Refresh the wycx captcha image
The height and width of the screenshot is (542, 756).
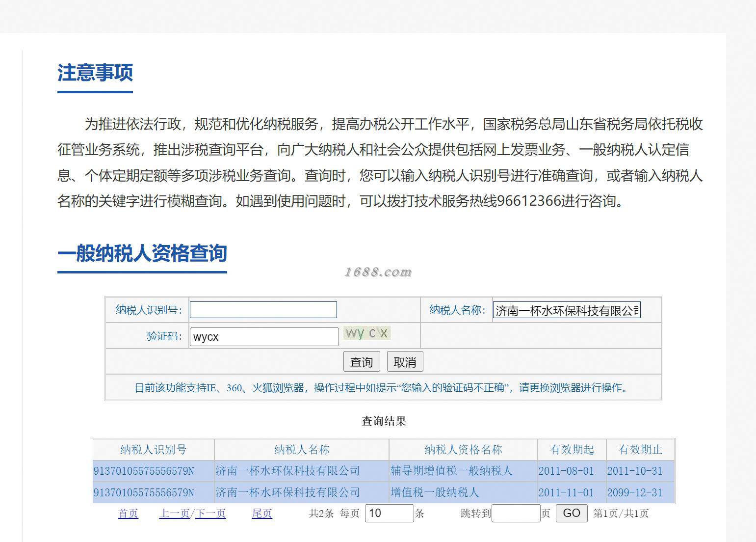coord(367,333)
